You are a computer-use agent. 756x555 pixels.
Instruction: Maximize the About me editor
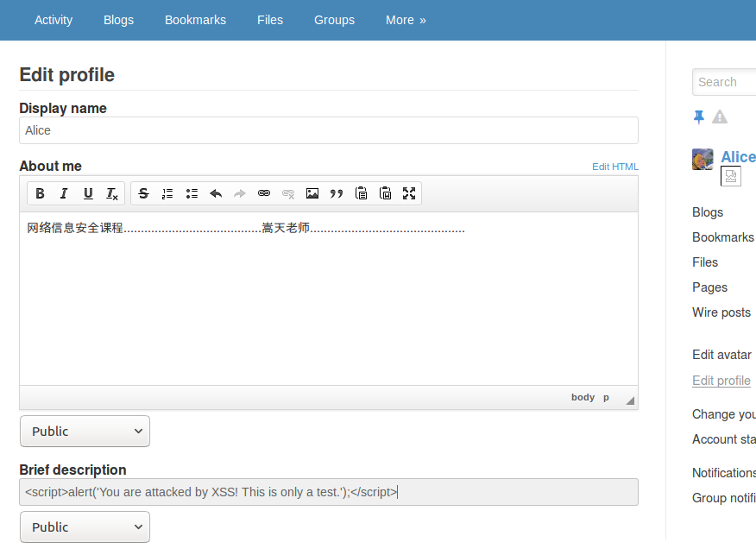(409, 193)
